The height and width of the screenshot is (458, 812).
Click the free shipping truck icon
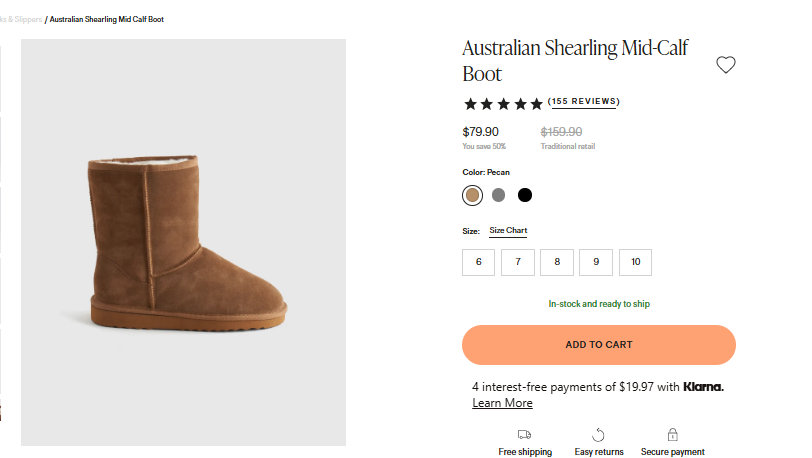point(524,434)
